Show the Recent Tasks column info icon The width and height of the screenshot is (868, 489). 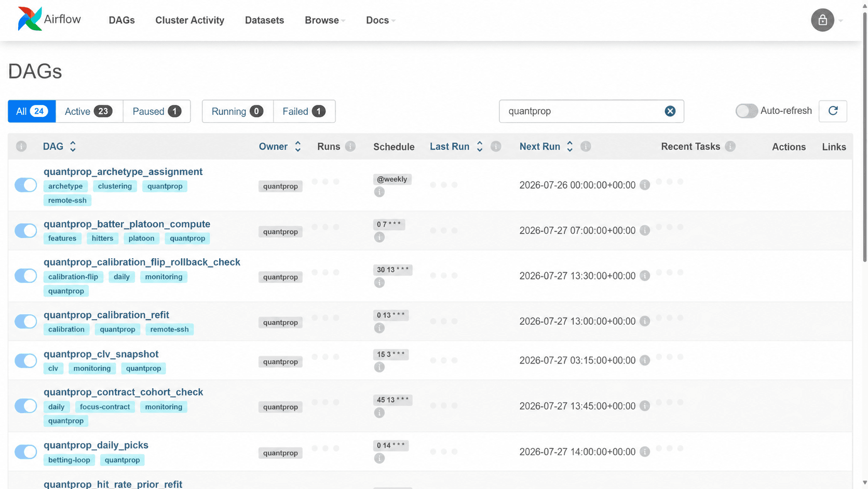[730, 147]
